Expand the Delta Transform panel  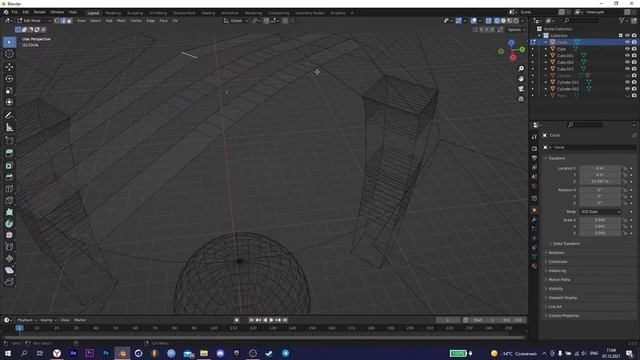566,244
